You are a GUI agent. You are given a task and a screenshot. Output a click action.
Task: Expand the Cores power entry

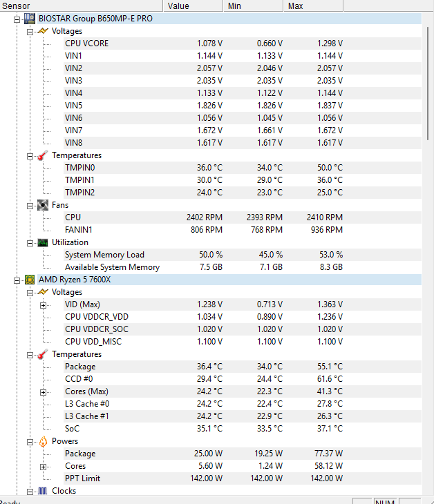(x=43, y=466)
